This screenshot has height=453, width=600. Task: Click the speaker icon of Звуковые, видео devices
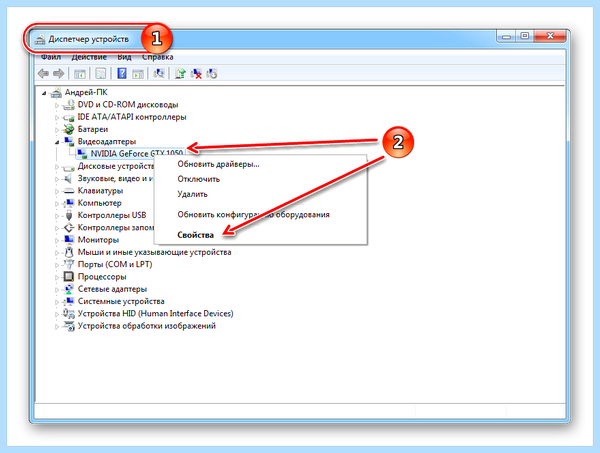click(68, 178)
